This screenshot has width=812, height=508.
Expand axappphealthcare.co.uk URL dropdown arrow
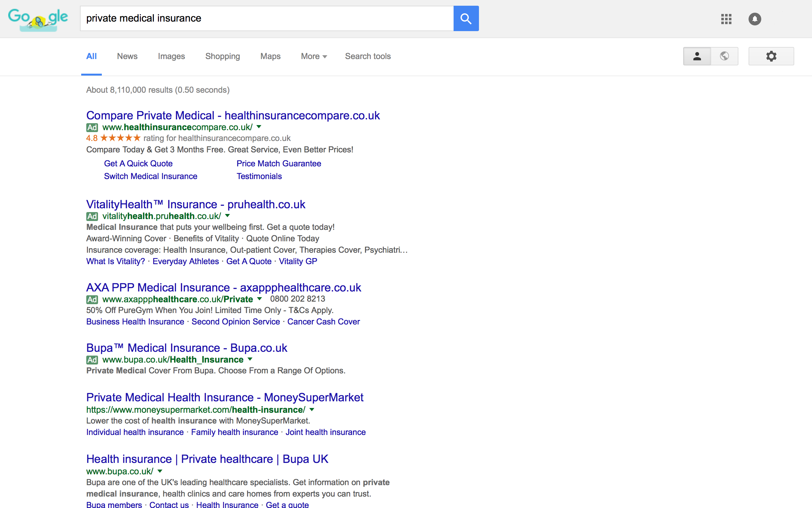(259, 299)
